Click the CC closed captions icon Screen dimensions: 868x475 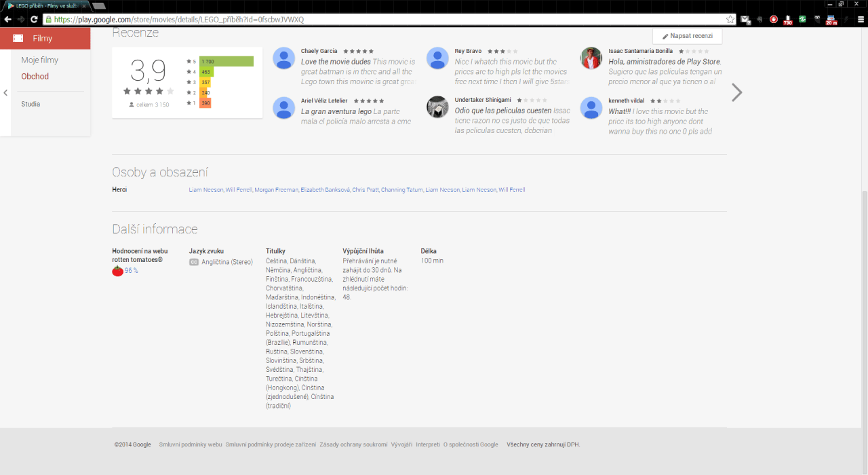tap(194, 262)
